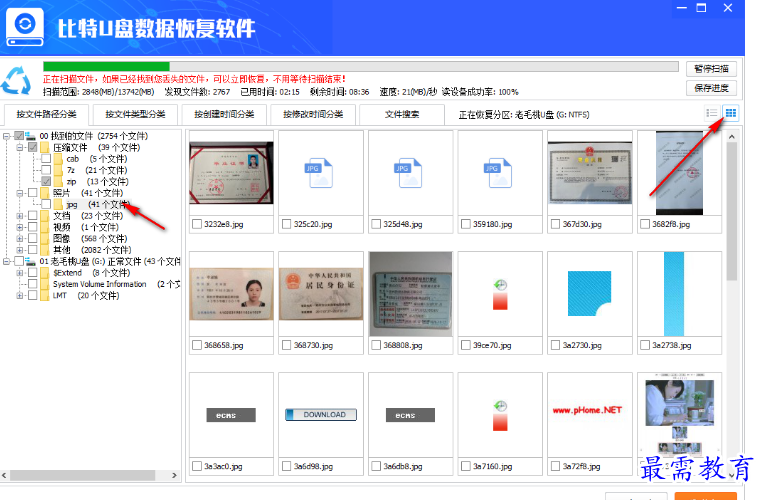Click the 图像 folder icon
The width and height of the screenshot is (762, 500).
45,239
